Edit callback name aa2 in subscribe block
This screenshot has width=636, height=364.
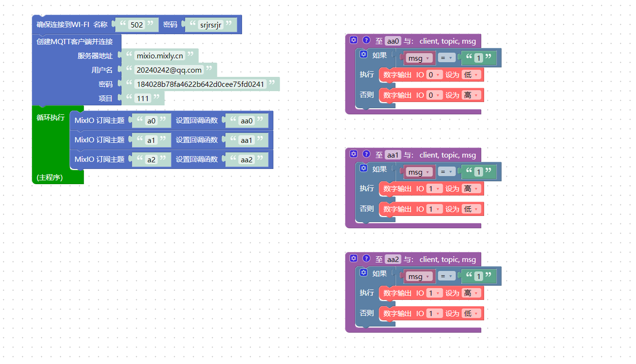point(247,160)
